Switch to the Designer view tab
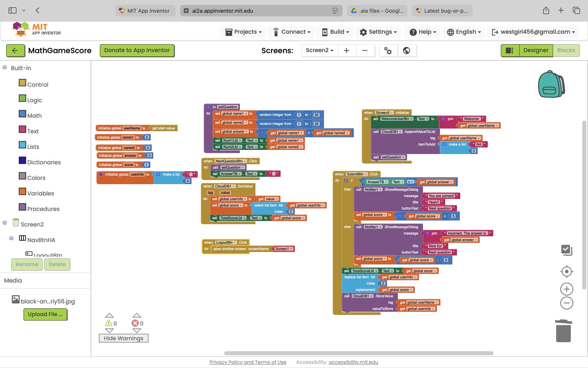Image resolution: width=588 pixels, height=368 pixels. point(536,50)
